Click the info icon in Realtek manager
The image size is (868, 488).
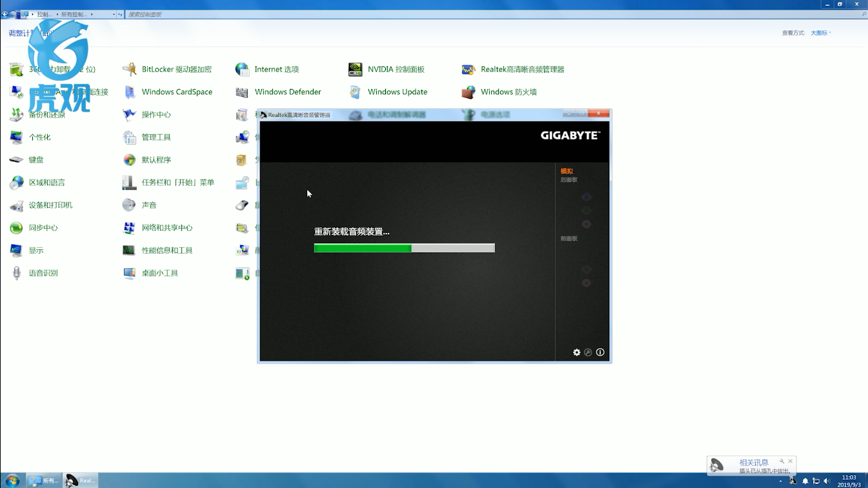click(x=600, y=352)
